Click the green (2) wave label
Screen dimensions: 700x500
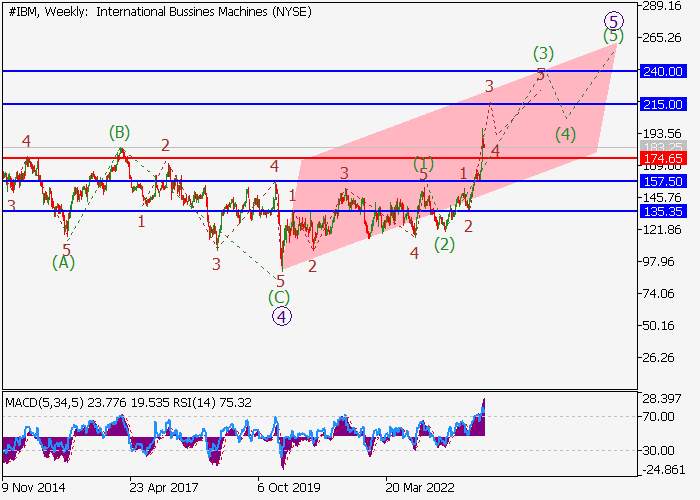[x=445, y=245]
